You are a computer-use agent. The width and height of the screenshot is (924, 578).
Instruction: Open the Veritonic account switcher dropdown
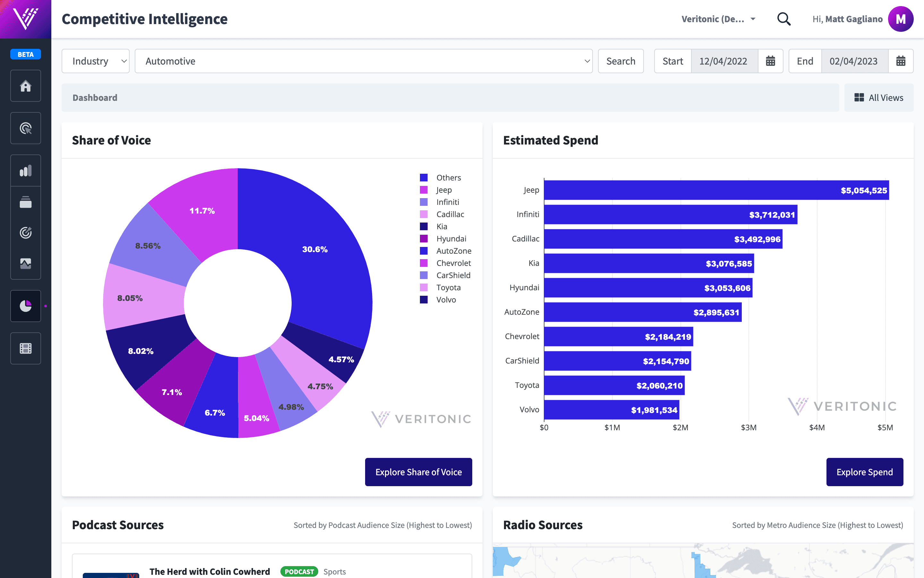[x=718, y=19]
